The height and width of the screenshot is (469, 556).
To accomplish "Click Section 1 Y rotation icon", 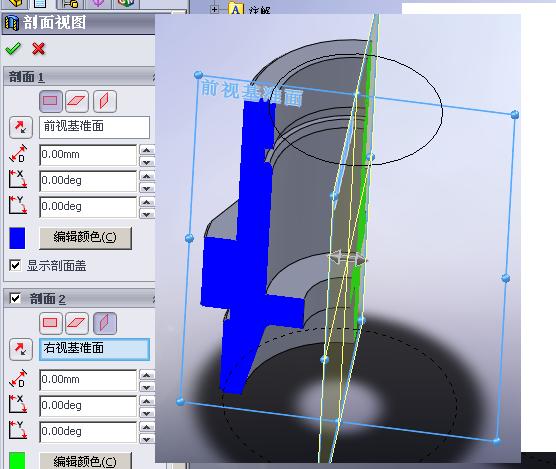I will click(18, 205).
